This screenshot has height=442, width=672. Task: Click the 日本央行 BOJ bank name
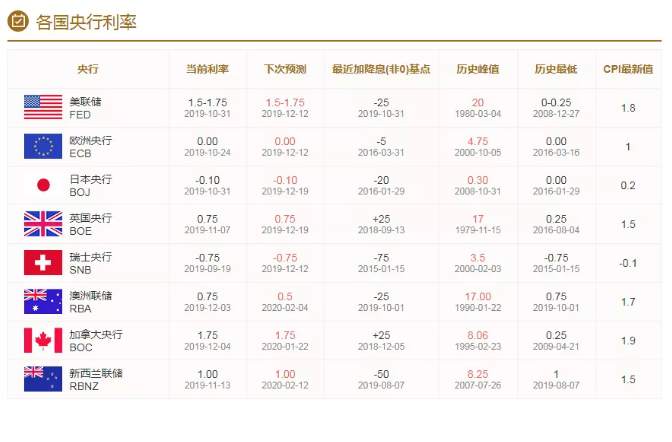[x=90, y=186]
